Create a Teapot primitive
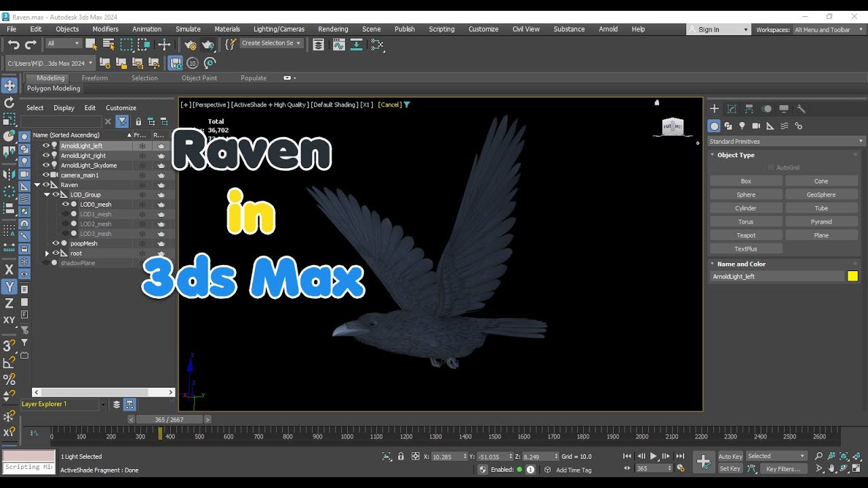Image resolution: width=868 pixels, height=488 pixels. click(x=746, y=235)
